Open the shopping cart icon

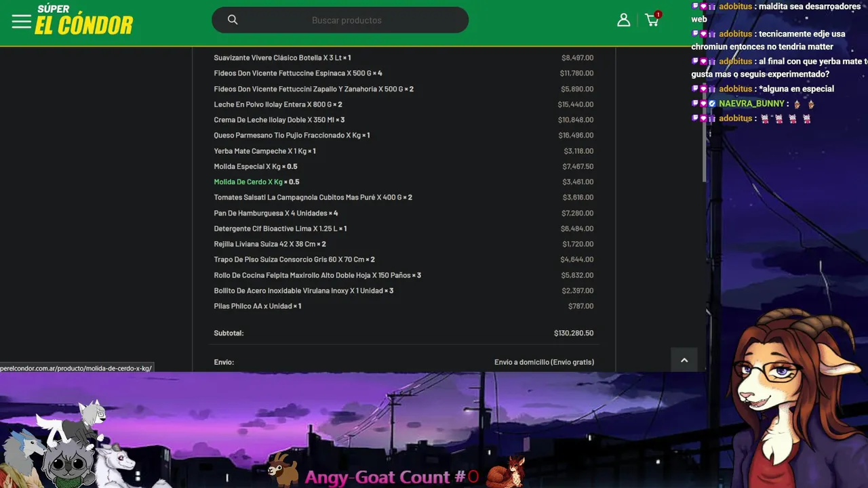[x=652, y=20]
